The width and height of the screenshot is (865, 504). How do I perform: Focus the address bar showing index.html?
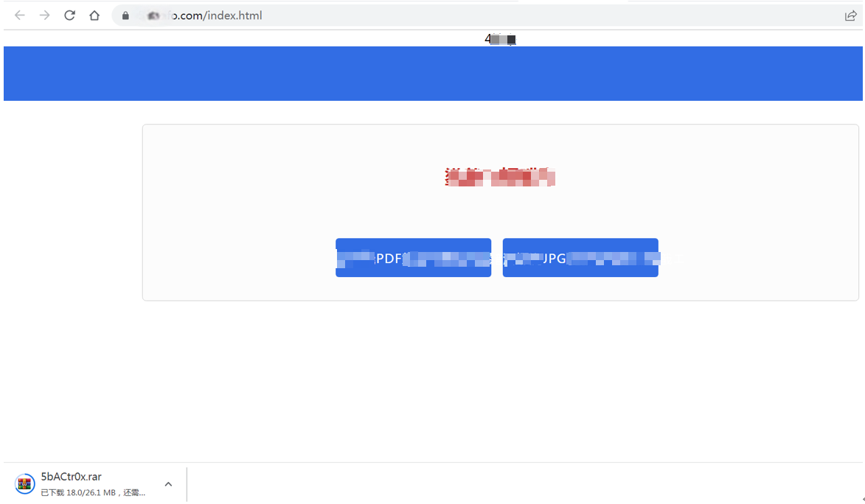[x=442, y=15]
